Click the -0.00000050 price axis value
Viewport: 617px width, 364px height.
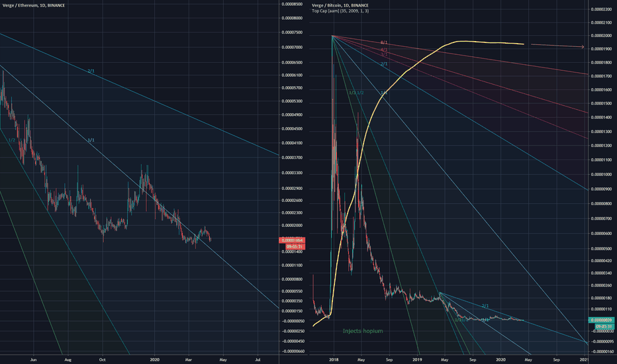[x=293, y=321]
